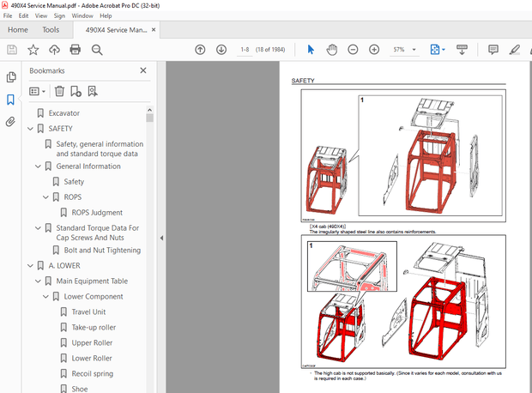The height and width of the screenshot is (393, 532).
Task: Add file to starred with star icon
Action: (x=33, y=50)
